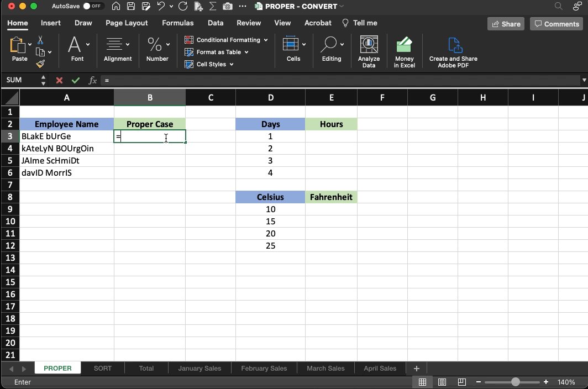Open the Font group dropdown

point(88,44)
